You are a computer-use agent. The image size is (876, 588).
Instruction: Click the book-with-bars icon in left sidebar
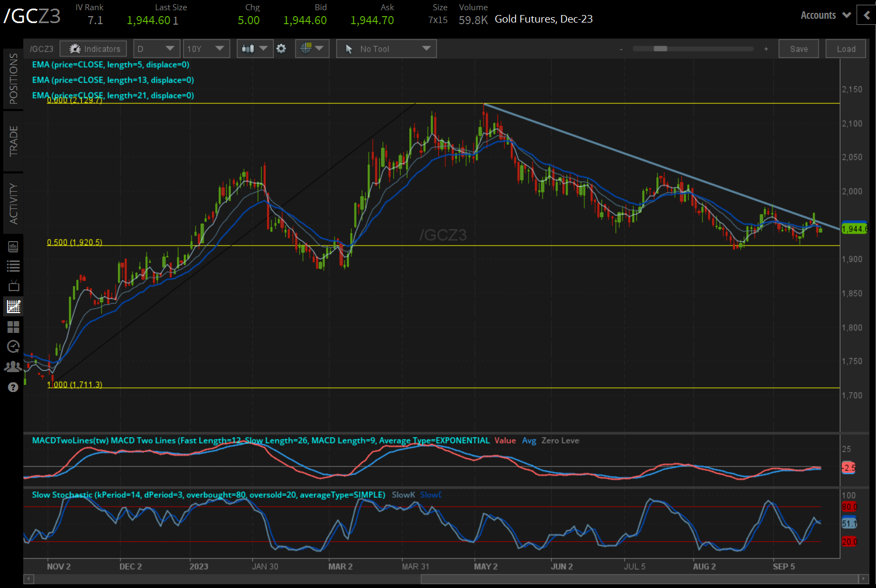coord(13,246)
